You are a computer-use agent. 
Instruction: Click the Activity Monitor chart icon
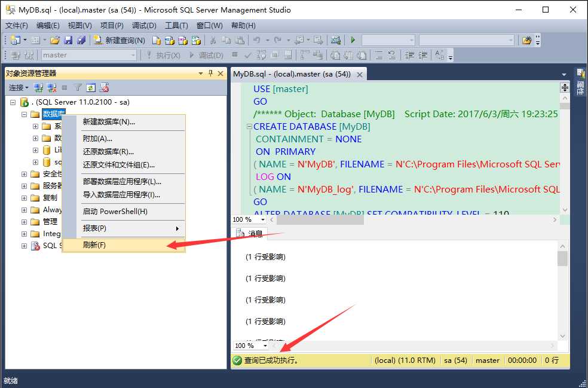[x=336, y=40]
